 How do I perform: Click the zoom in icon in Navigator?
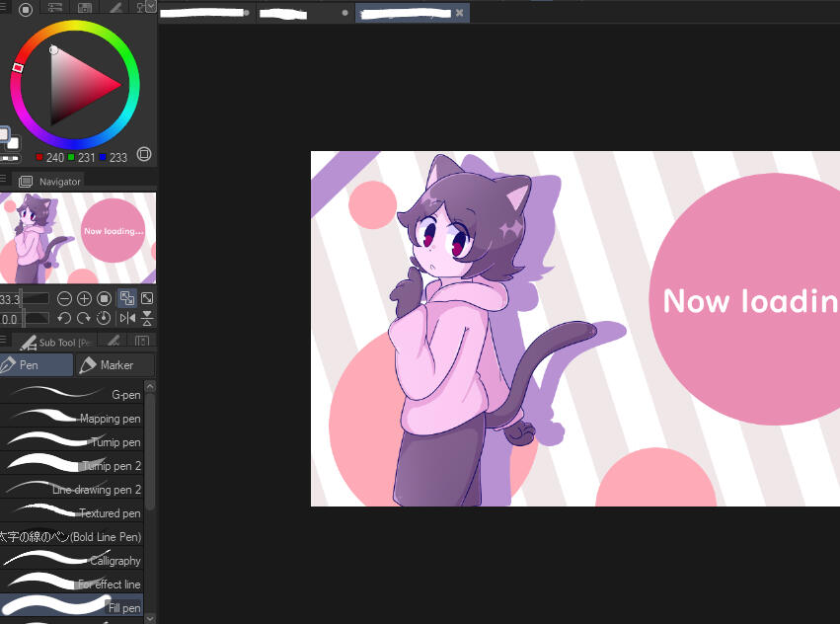click(x=84, y=298)
